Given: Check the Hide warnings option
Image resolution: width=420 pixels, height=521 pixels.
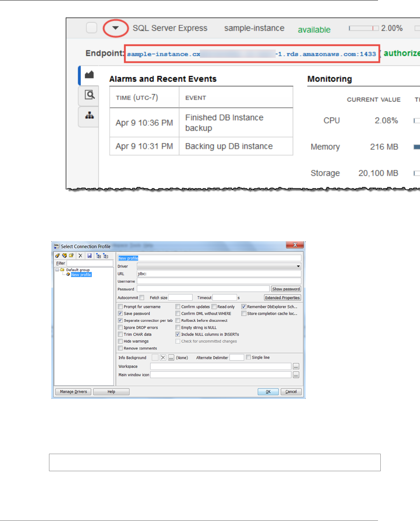Looking at the screenshot, I should click(121, 341).
